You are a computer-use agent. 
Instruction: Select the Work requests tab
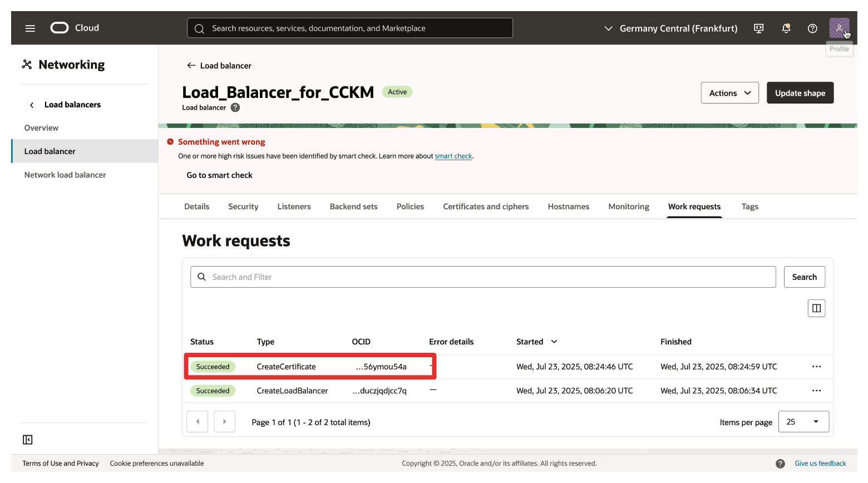[x=694, y=206]
